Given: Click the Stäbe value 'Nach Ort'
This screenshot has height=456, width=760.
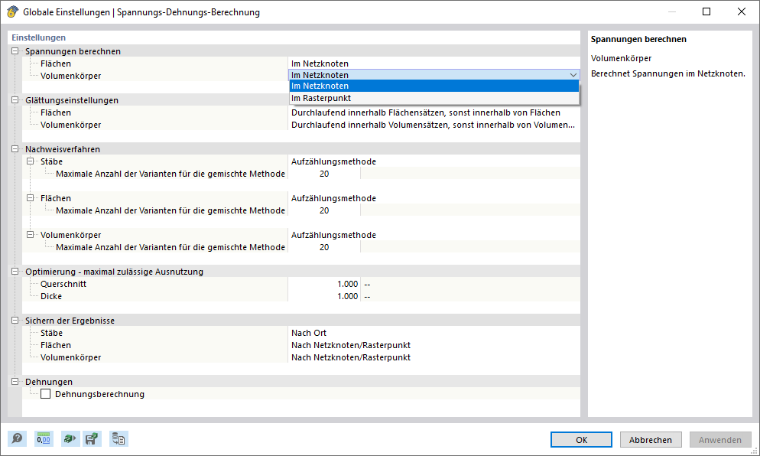Looking at the screenshot, I should (x=309, y=332).
